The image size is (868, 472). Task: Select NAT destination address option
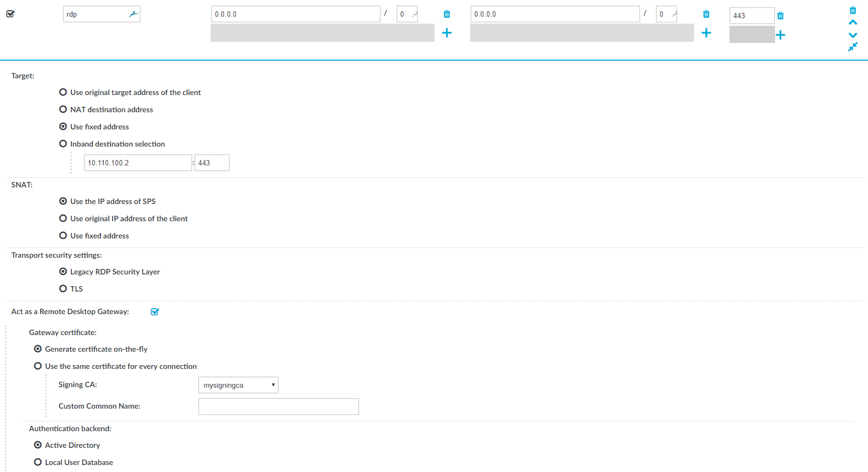(x=63, y=110)
